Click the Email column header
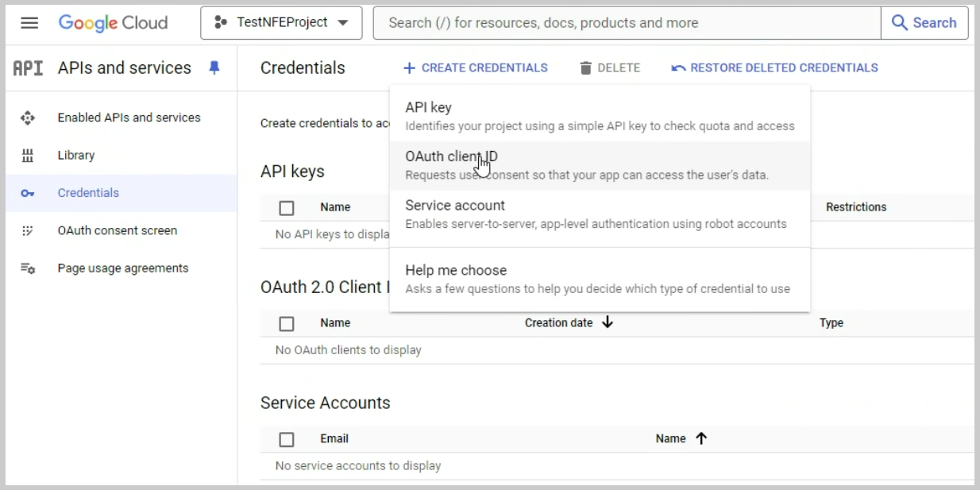Image resolution: width=980 pixels, height=490 pixels. coord(334,439)
